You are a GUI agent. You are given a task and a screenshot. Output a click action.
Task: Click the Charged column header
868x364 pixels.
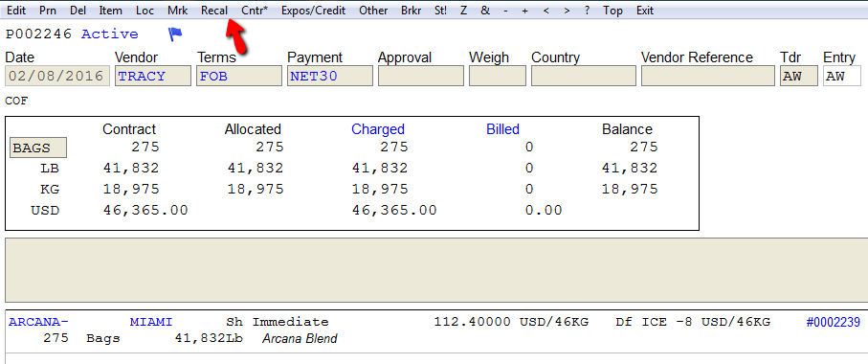[x=378, y=129]
